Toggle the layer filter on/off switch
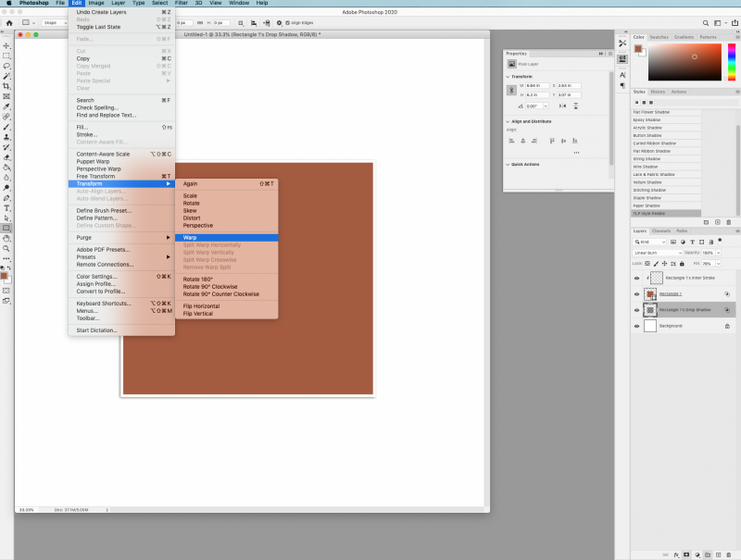Screen dimensions: 741x560 click(x=720, y=241)
